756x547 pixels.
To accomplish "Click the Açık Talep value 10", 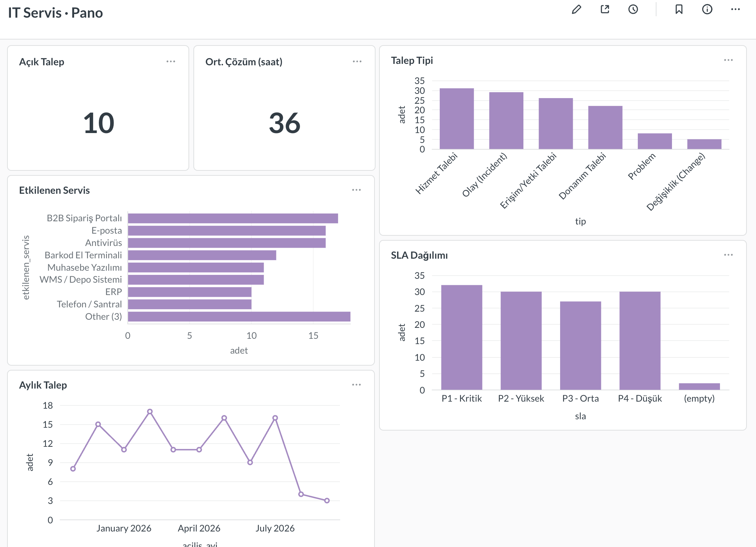I will tap(99, 123).
